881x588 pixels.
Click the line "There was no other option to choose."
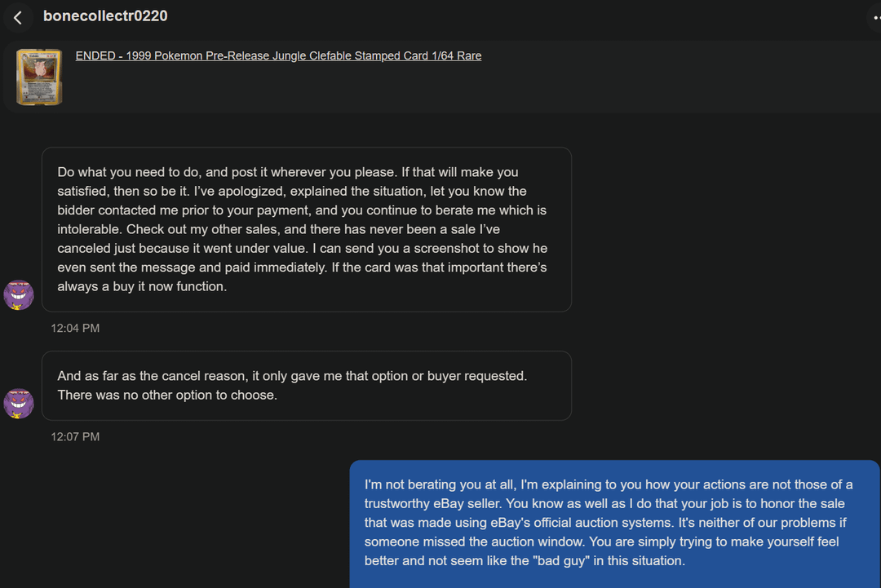tap(167, 395)
